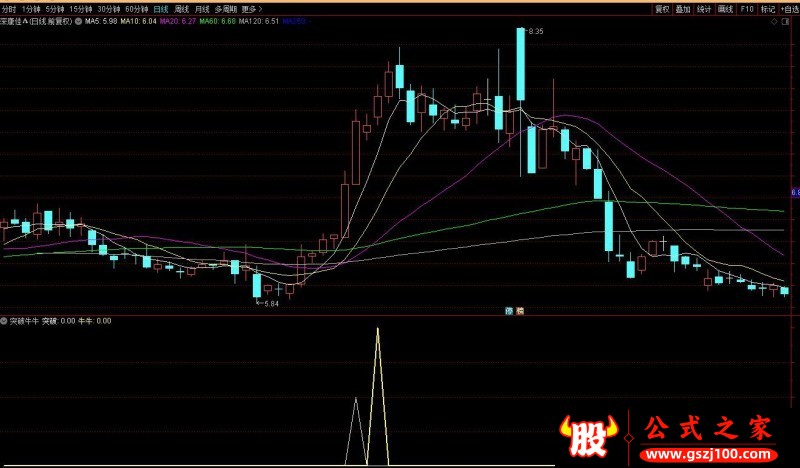The image size is (800, 468).
Task: Click the stock name 日线前复权 label
Action: pos(36,21)
